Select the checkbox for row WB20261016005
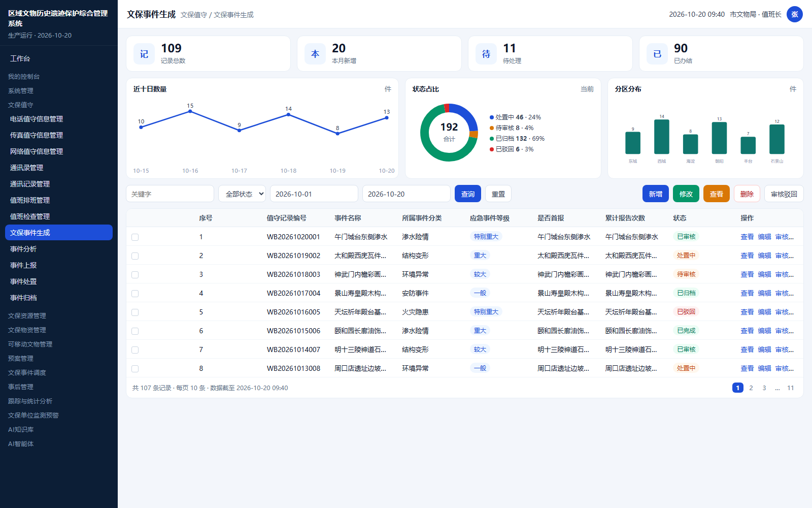812x508 pixels. point(135,312)
